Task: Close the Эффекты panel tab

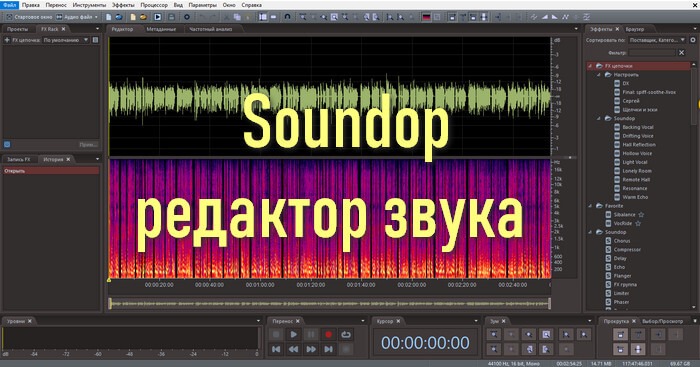Action: [617, 29]
